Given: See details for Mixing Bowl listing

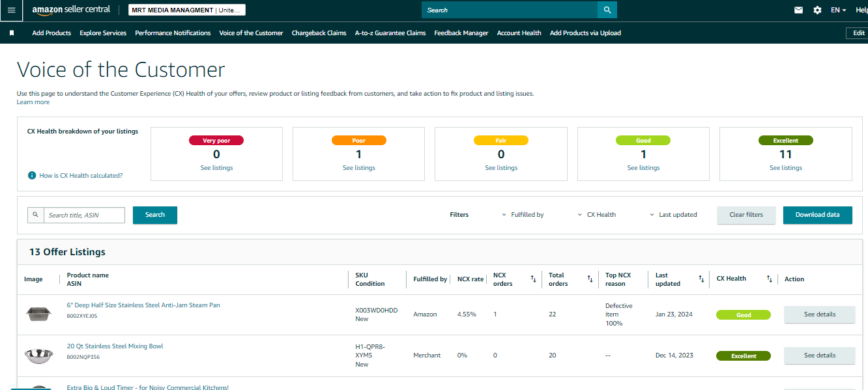Looking at the screenshot, I should (x=819, y=355).
